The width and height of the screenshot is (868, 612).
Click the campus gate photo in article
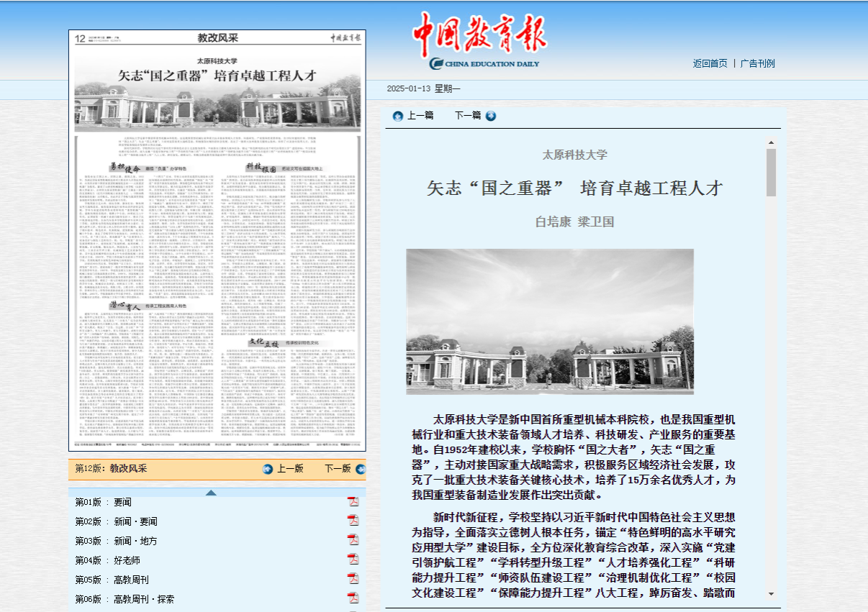550,321
